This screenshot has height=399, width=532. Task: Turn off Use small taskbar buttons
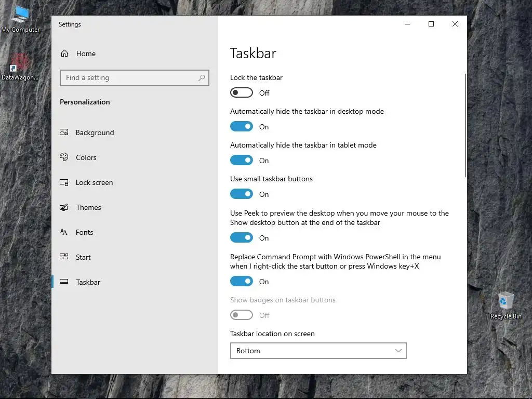(241, 194)
